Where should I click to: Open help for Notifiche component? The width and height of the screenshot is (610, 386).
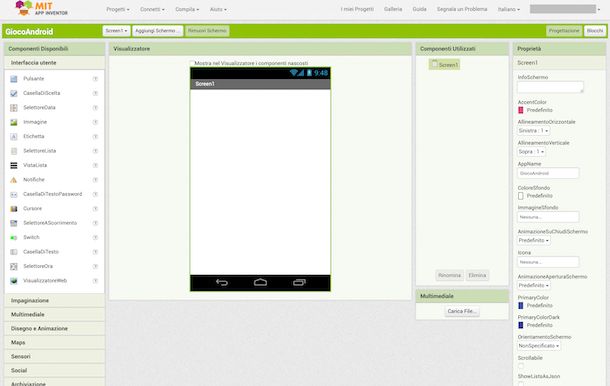pyautogui.click(x=95, y=180)
